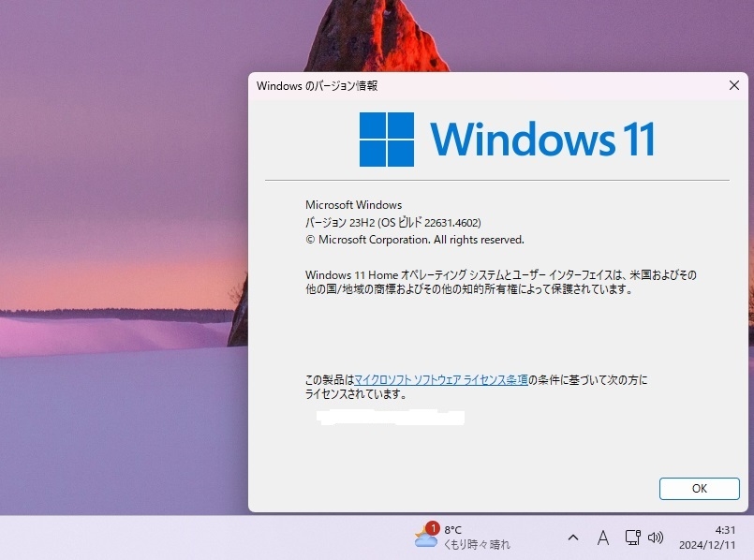Click the Windows 11 logo in dialog
Image resolution: width=754 pixels, height=560 pixels.
pos(507,140)
